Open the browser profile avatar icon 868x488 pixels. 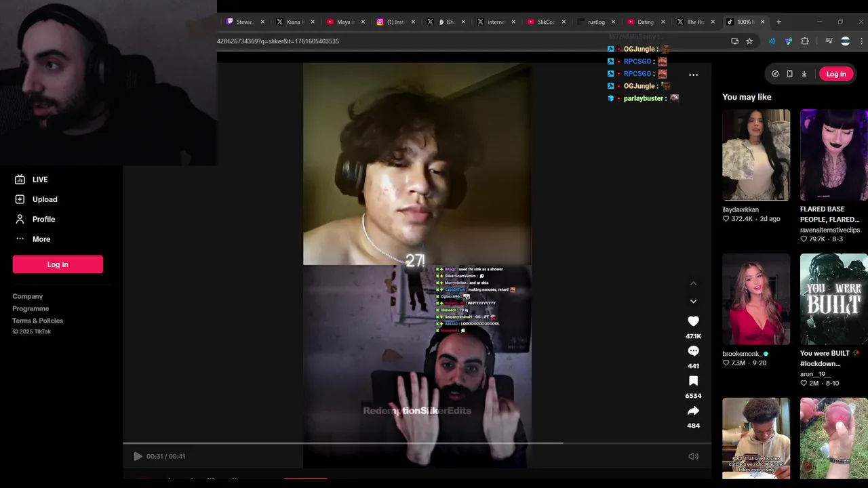click(x=845, y=41)
